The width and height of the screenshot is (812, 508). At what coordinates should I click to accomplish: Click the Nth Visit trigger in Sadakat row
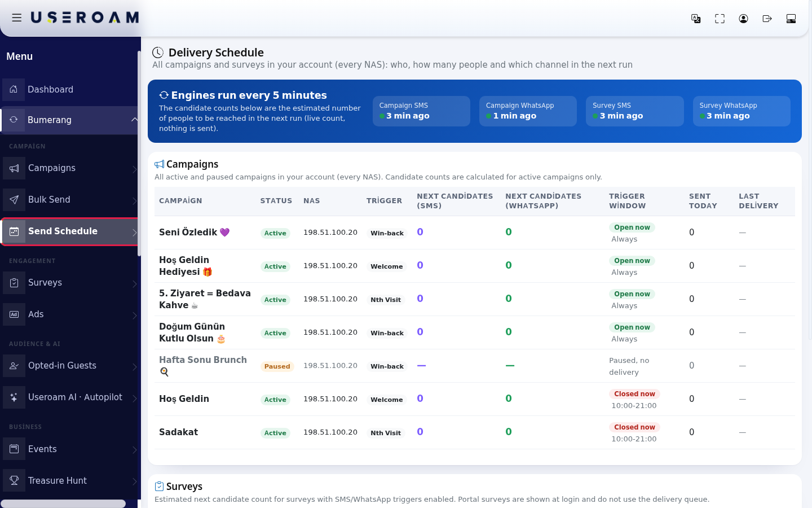coord(386,433)
